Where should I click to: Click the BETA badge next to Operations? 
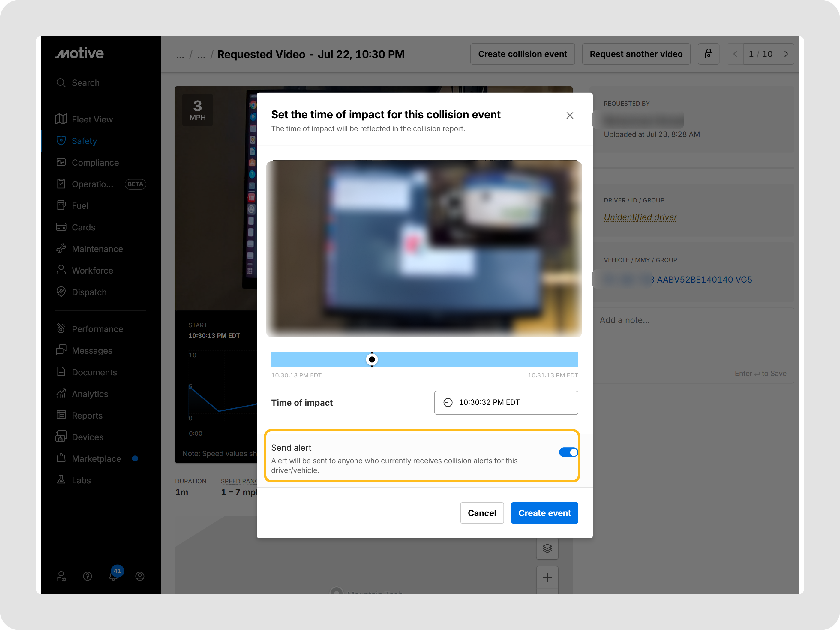pos(136,184)
